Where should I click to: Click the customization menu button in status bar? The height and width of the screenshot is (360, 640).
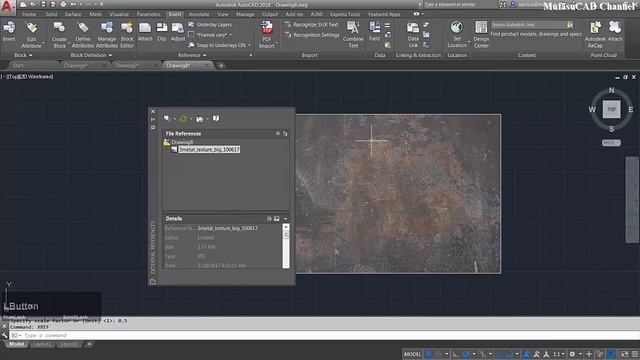click(x=635, y=354)
